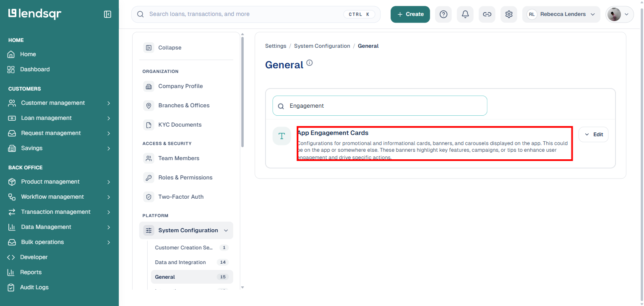
Task: Click the link chain icon in header
Action: (487, 14)
